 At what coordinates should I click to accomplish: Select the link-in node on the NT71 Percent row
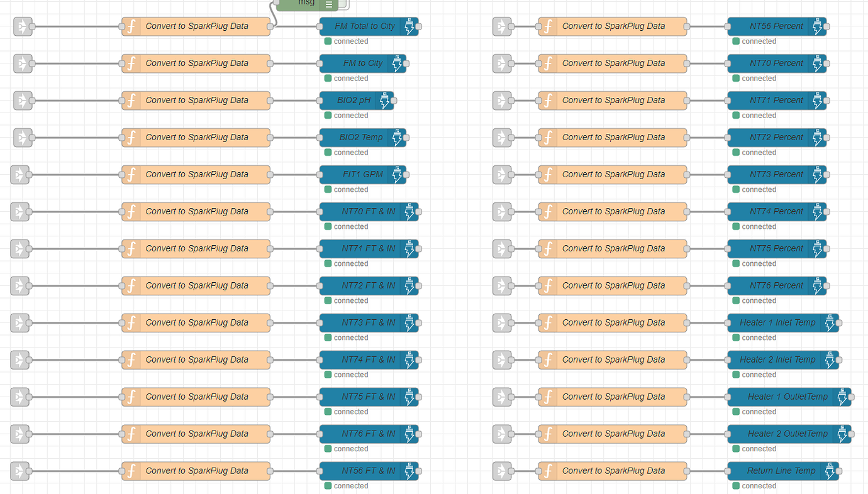[x=502, y=101]
